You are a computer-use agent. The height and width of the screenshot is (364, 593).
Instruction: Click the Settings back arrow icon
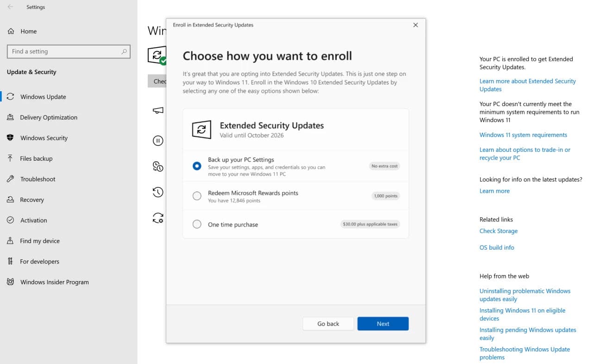click(10, 7)
